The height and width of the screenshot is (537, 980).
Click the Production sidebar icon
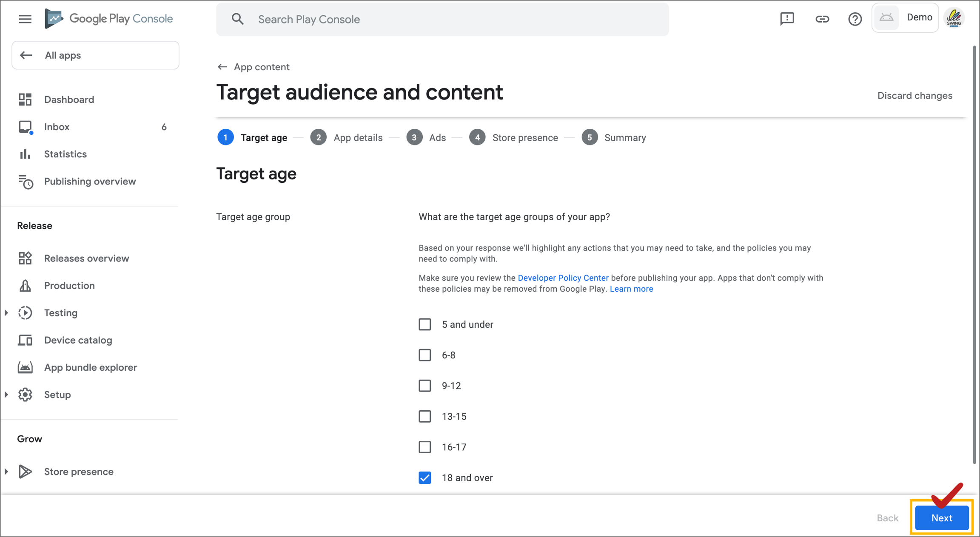point(25,286)
